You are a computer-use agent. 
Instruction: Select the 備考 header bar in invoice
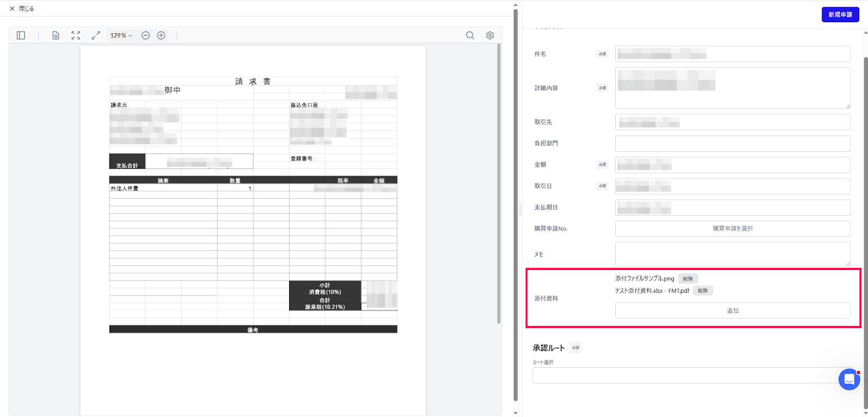pos(253,330)
